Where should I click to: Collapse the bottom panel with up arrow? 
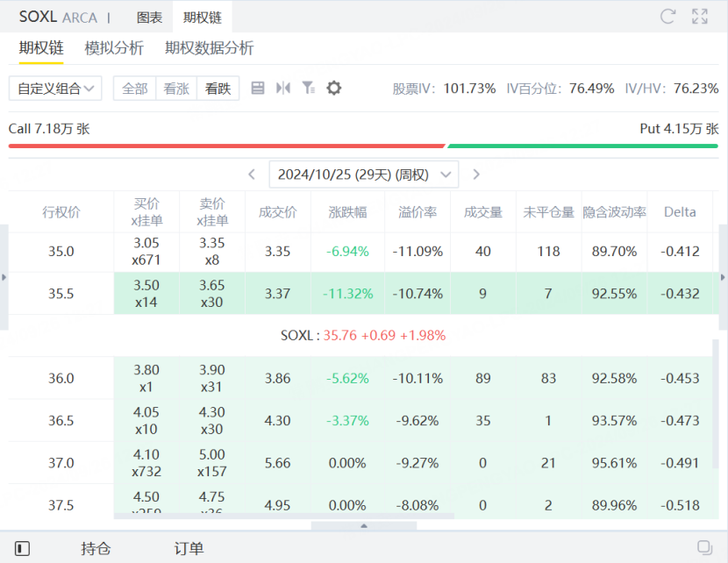coord(364,526)
